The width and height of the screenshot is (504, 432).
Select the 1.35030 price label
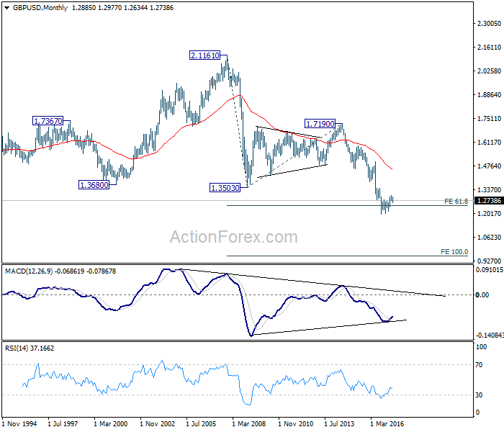click(225, 188)
